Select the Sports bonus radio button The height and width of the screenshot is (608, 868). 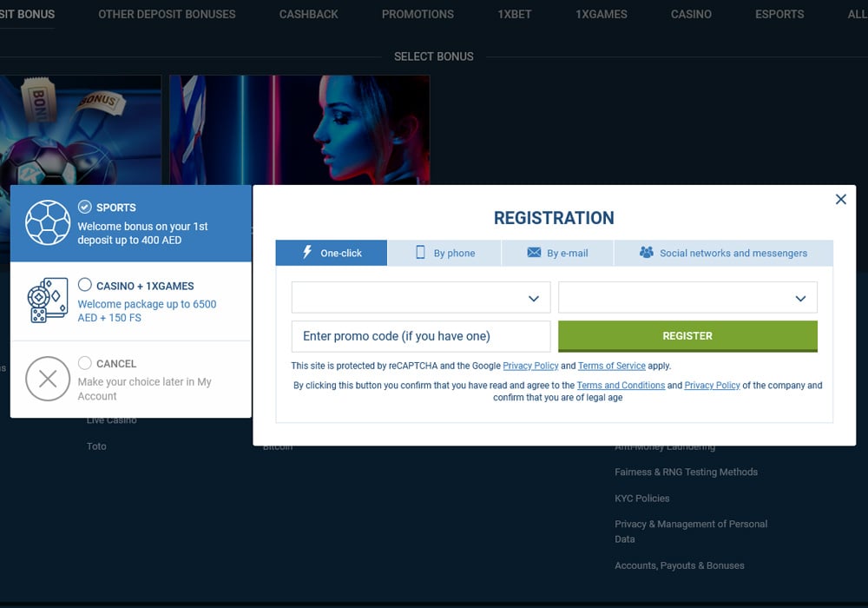[x=85, y=207]
